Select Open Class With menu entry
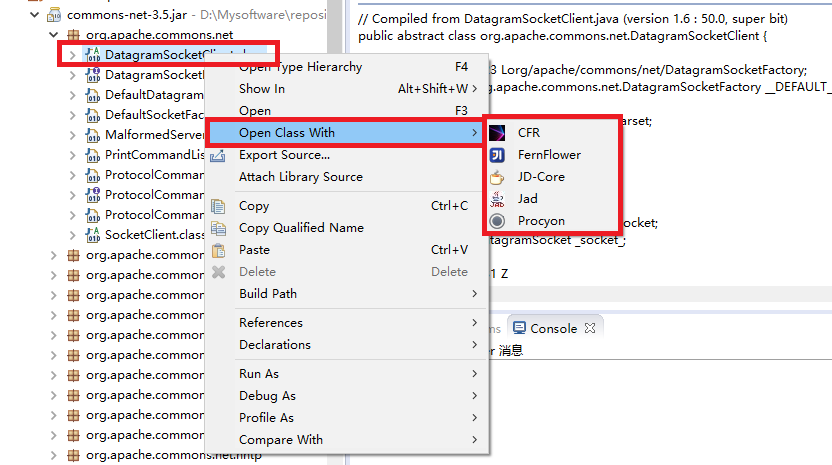832x465 pixels. pos(346,133)
